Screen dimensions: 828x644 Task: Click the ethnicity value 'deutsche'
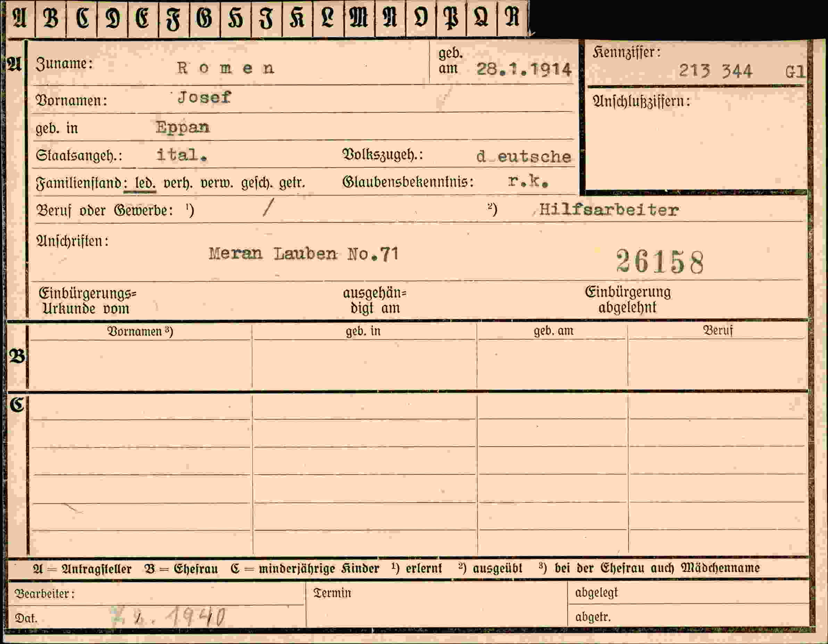pyautogui.click(x=523, y=157)
